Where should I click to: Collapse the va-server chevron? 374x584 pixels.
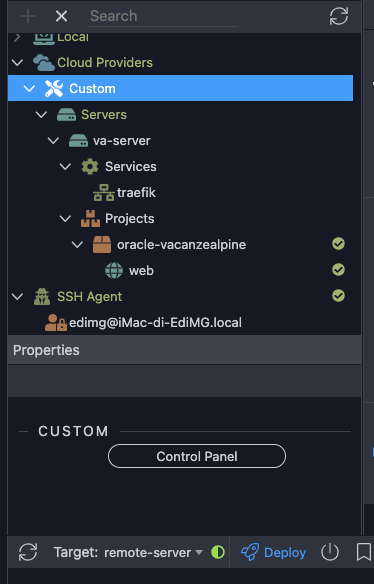click(53, 140)
